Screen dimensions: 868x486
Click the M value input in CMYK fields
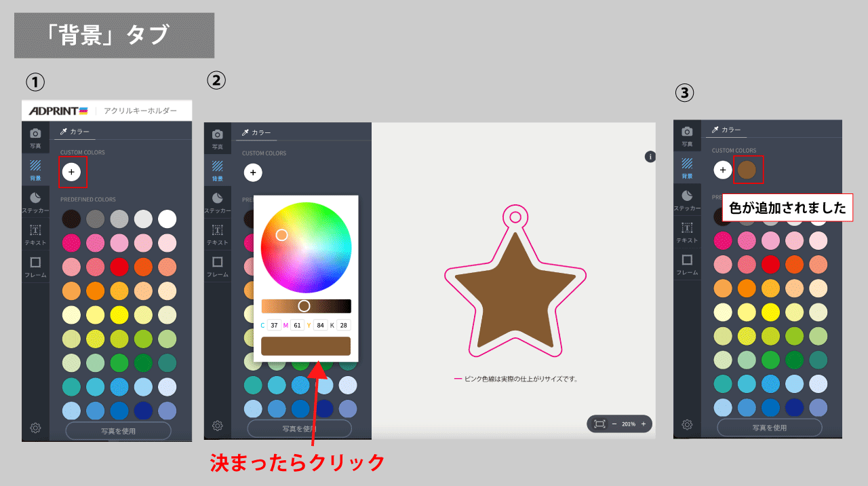click(x=296, y=324)
